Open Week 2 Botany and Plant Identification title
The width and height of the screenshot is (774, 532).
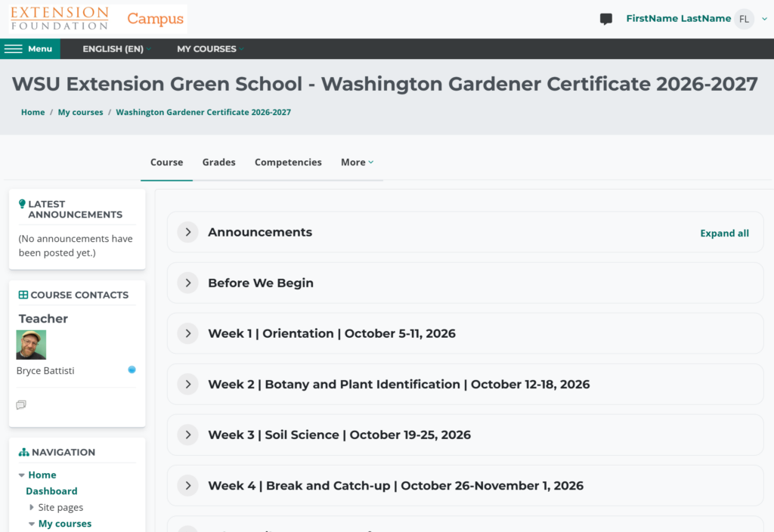tap(399, 384)
